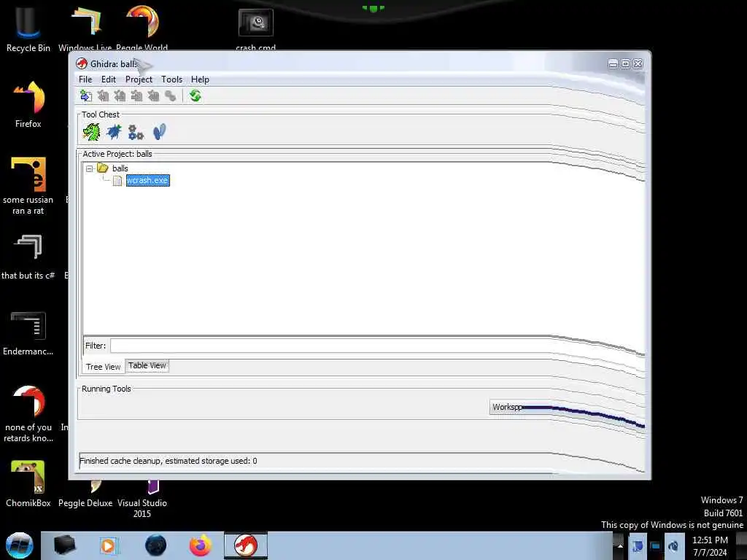Click the black box icon on the taskbar
Screen dimensions: 747x560
pyautogui.click(x=64, y=545)
